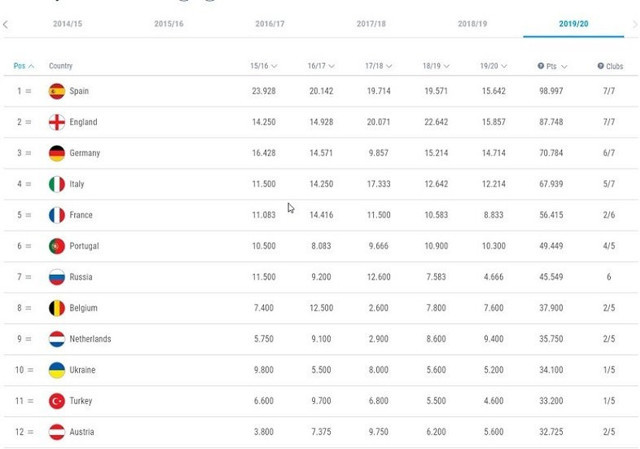This screenshot has height=449, width=640.
Task: Click the Austria flag icon
Action: coord(57,432)
